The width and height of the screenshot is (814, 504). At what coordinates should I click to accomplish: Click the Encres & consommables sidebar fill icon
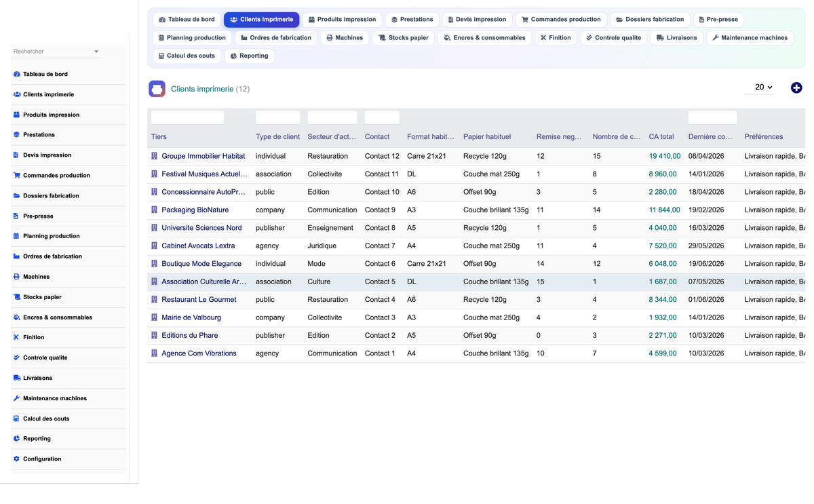(17, 317)
